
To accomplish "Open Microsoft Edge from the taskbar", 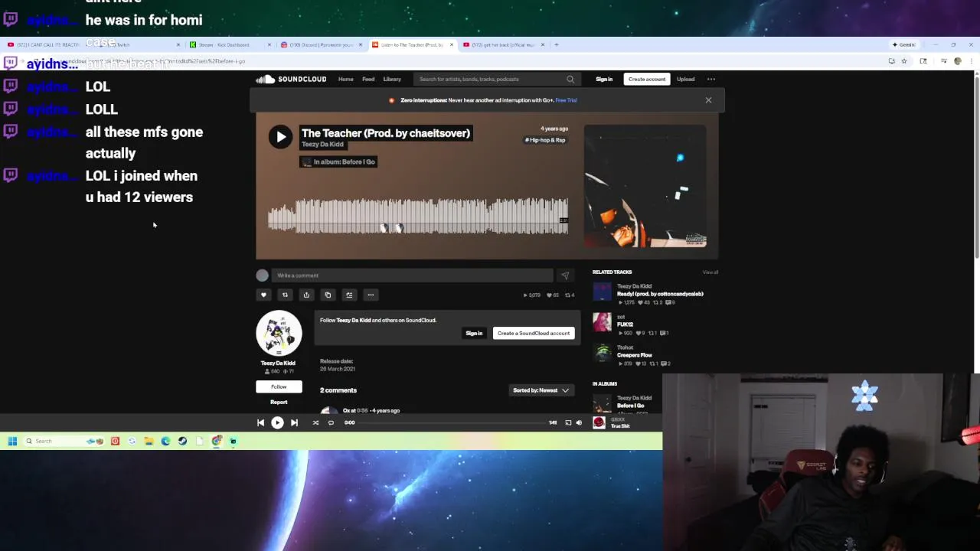I will click(165, 441).
